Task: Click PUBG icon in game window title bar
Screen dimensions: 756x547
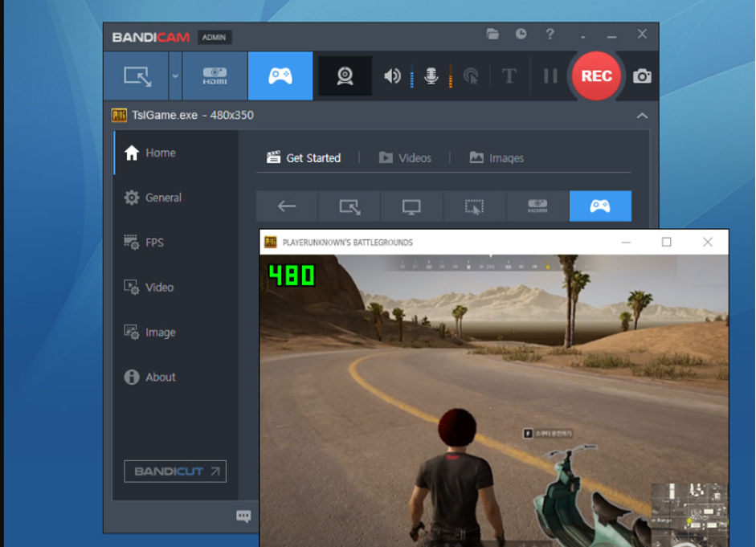Action: pyautogui.click(x=271, y=242)
